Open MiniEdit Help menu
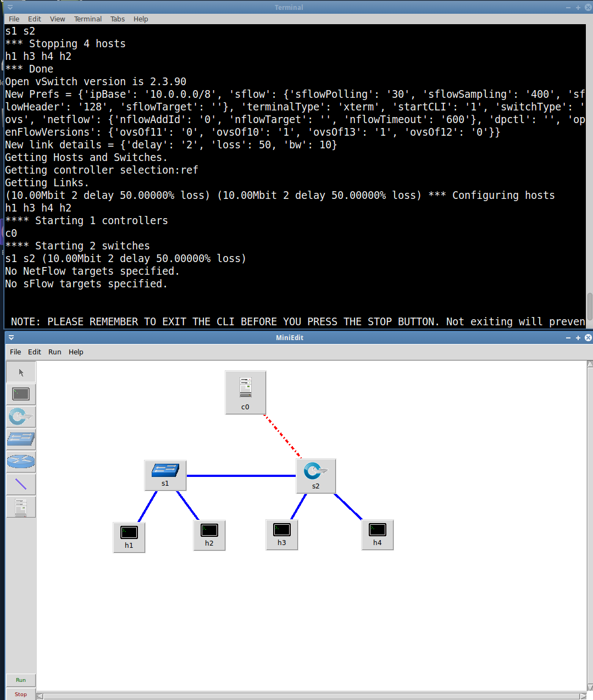Screen dimensions: 593x700 76,352
